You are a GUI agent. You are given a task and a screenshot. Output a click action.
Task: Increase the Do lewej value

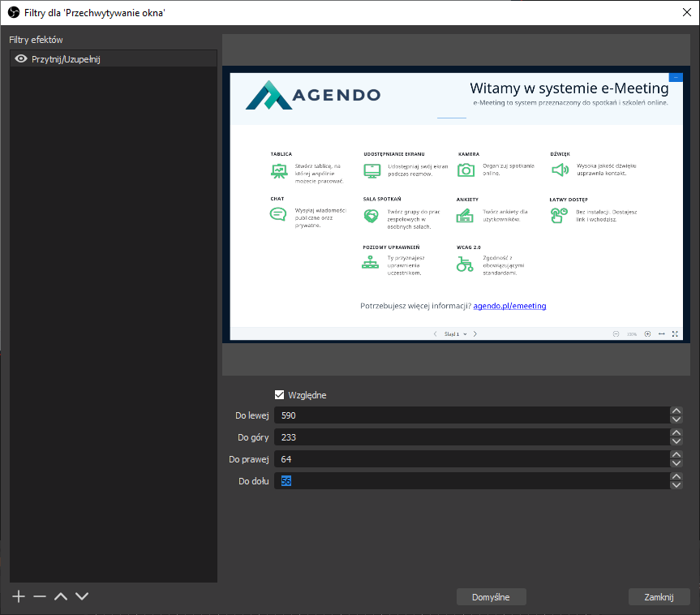pyautogui.click(x=676, y=411)
